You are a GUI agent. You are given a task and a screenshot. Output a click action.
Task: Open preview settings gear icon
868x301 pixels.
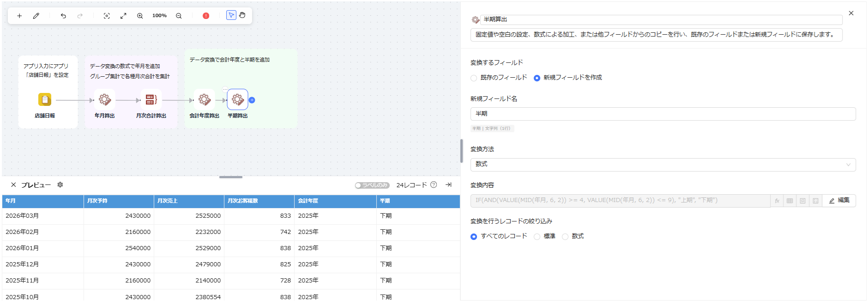coord(60,184)
